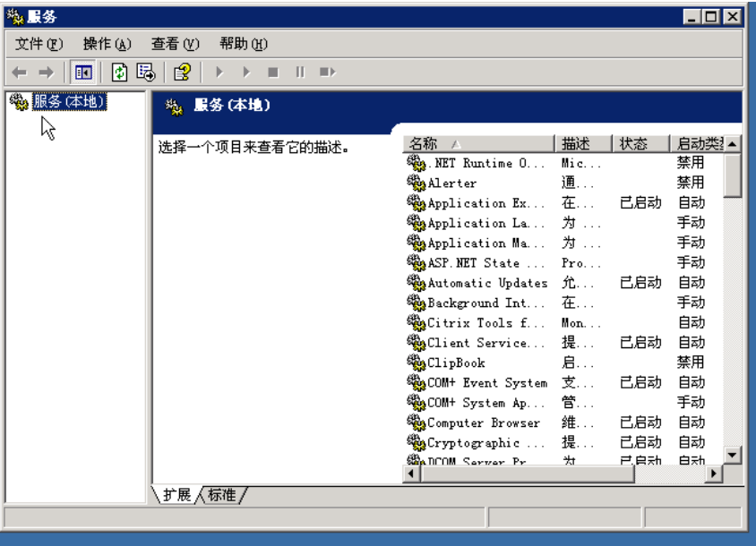756x546 pixels.
Task: Click the Restart Service icon
Action: (x=327, y=73)
